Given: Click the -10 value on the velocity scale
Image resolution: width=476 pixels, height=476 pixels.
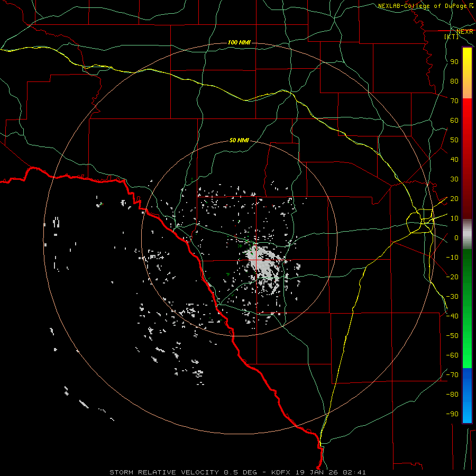Looking at the screenshot, I should click(x=452, y=258).
